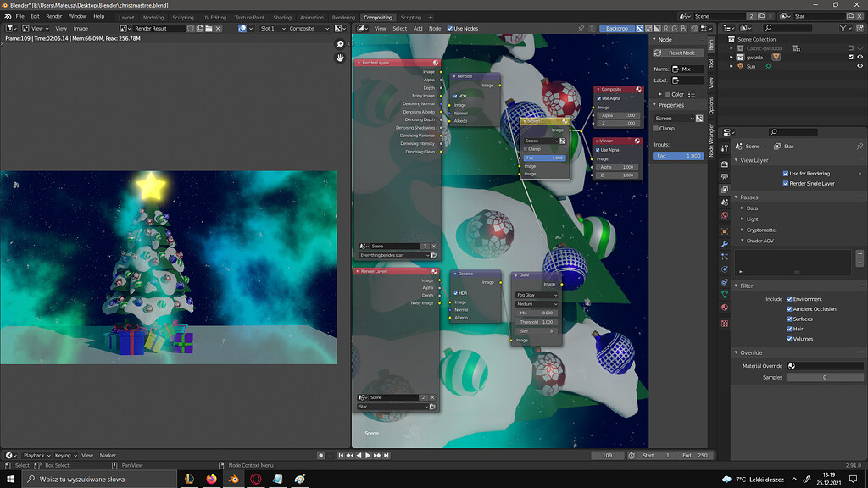Click the outliner filter funnel icon
Screen dimensions: 868x488
click(843, 28)
